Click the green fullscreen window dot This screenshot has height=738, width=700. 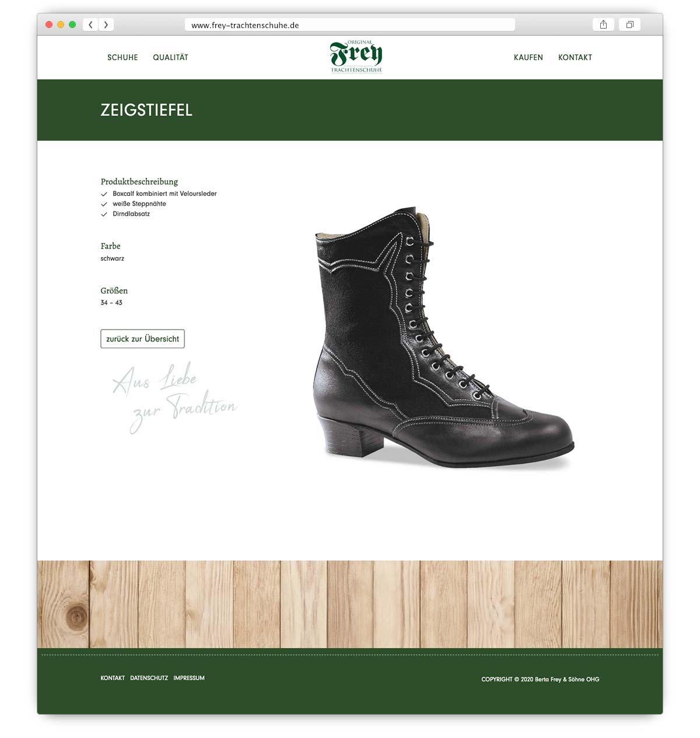pos(72,25)
